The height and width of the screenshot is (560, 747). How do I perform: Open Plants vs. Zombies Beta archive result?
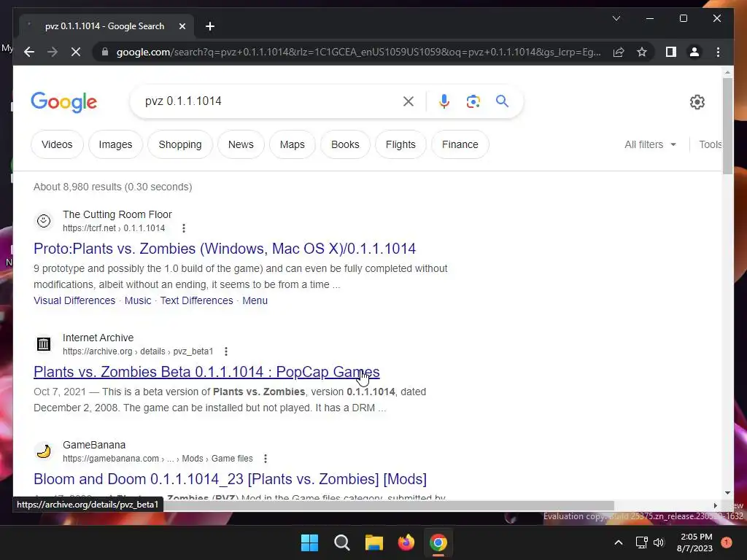(x=206, y=372)
